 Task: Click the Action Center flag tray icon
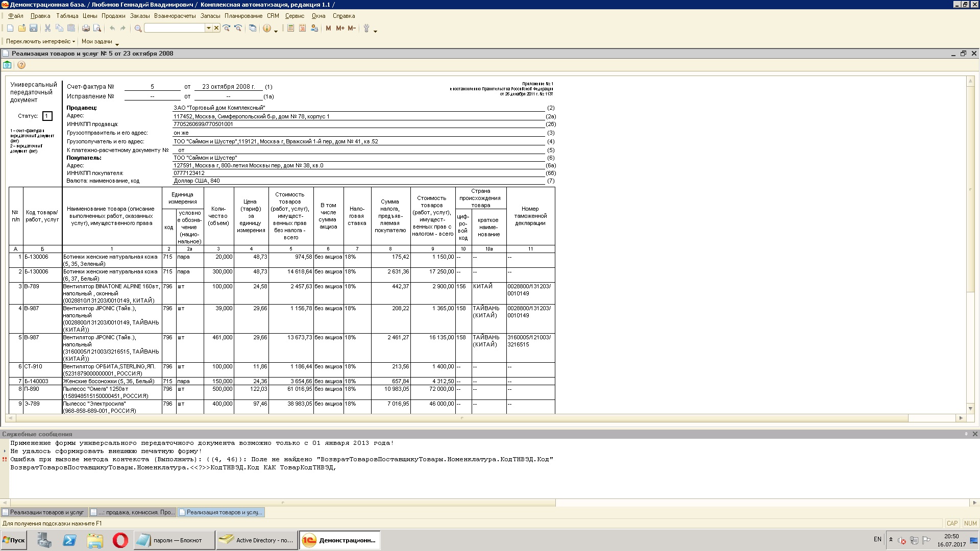(x=926, y=540)
